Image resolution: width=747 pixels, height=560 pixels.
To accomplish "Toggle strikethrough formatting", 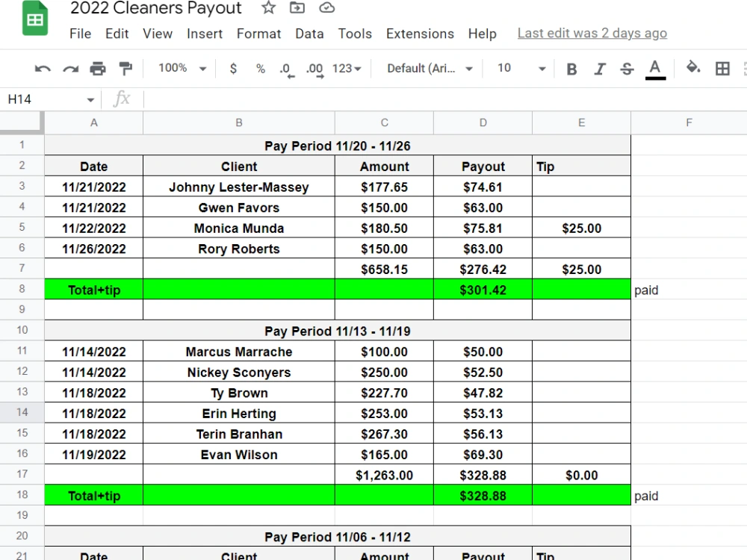I will (x=627, y=69).
